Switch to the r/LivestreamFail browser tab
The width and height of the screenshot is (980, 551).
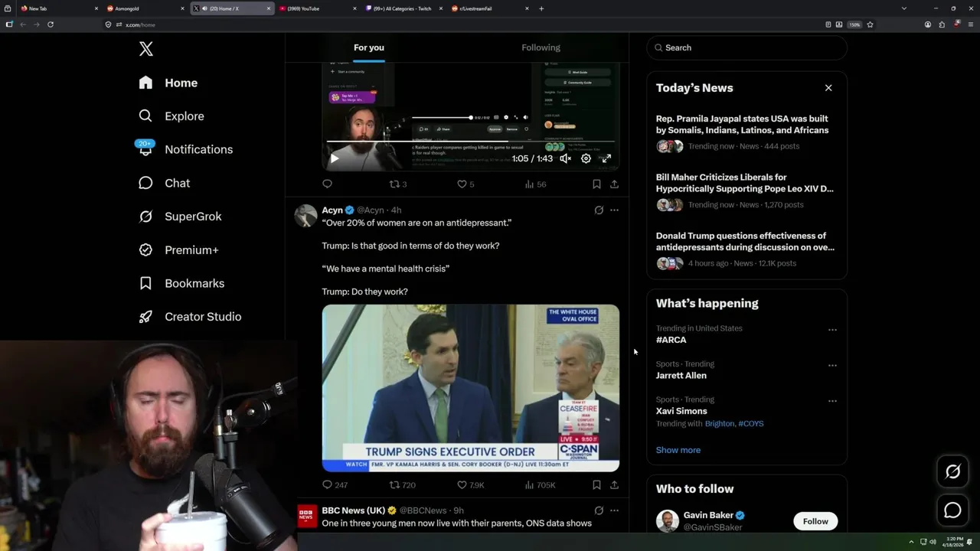coord(490,8)
